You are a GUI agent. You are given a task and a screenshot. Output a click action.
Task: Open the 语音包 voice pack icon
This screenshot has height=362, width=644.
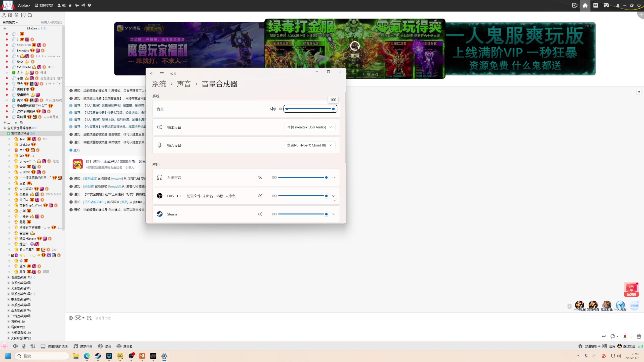click(119, 346)
